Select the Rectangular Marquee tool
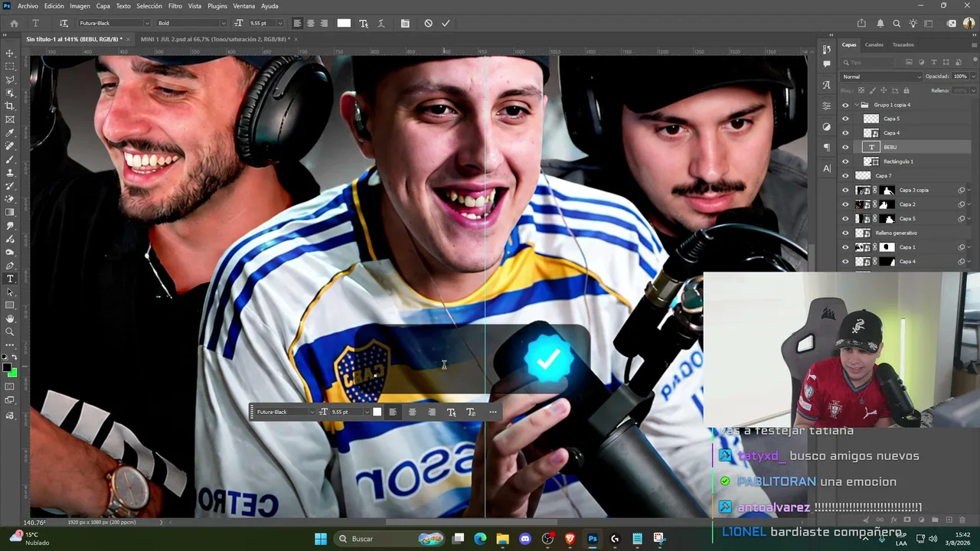The width and height of the screenshot is (980, 551). [x=10, y=67]
